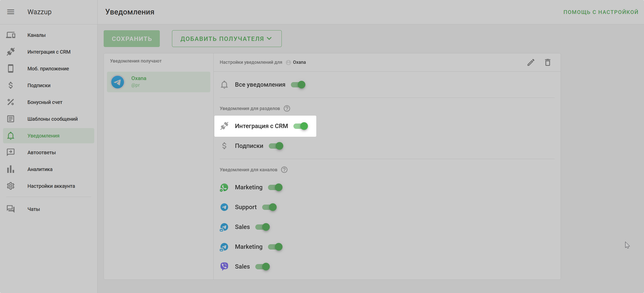The width and height of the screenshot is (644, 293).
Task: Click the Каналы devices icon
Action: (x=11, y=35)
